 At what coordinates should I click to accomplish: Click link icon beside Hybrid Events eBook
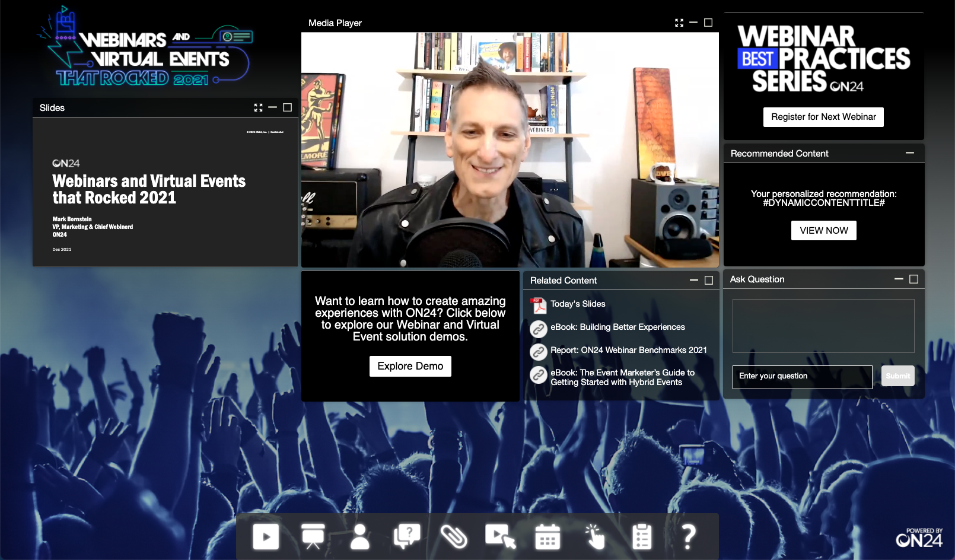(x=539, y=375)
